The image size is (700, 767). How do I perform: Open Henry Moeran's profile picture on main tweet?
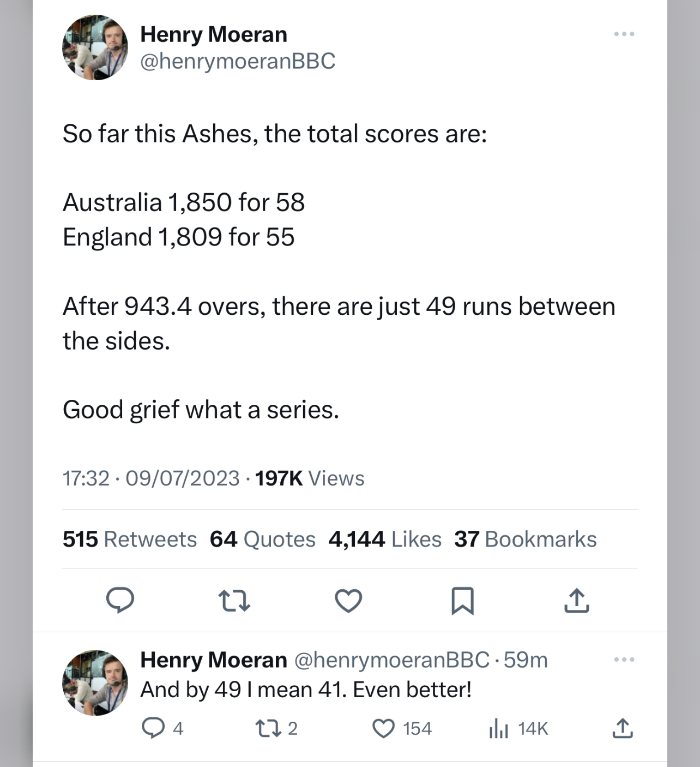(95, 47)
